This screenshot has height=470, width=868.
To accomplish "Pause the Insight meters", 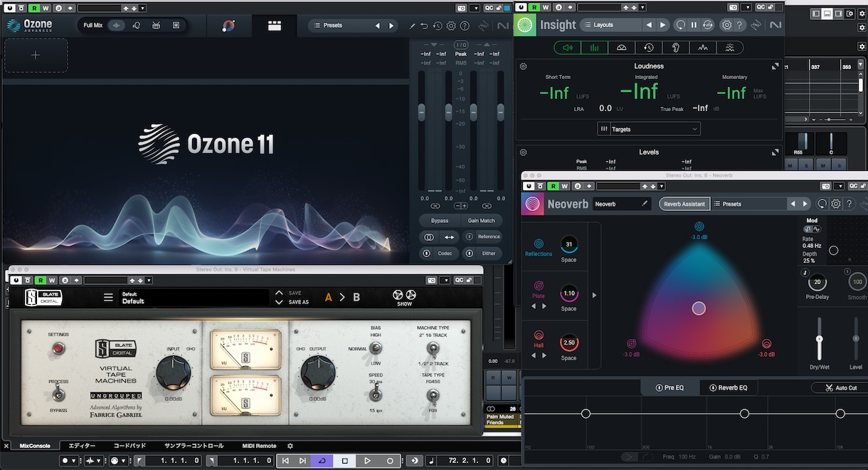I will pos(694,25).
